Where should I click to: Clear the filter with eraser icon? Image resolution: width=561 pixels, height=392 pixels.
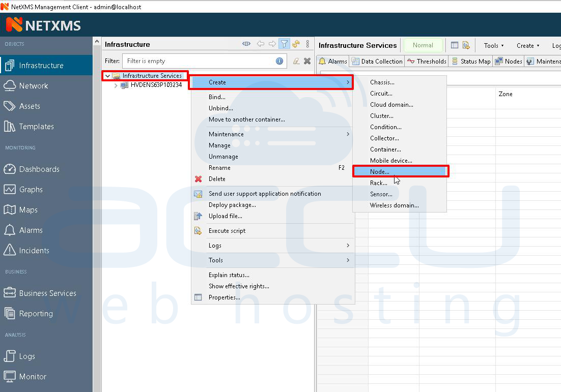coord(296,61)
